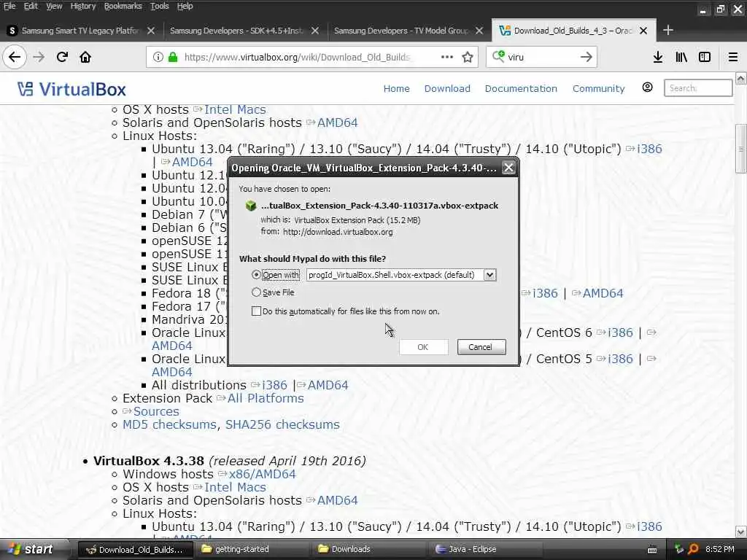The image size is (747, 560).
Task: Click the page scrollbar up arrow
Action: pos(741,78)
